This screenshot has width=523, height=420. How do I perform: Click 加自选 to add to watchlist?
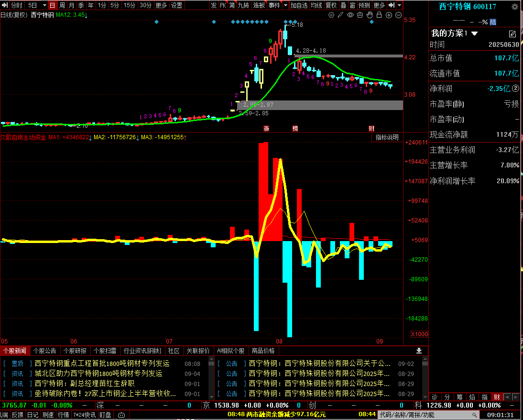[x=299, y=5]
